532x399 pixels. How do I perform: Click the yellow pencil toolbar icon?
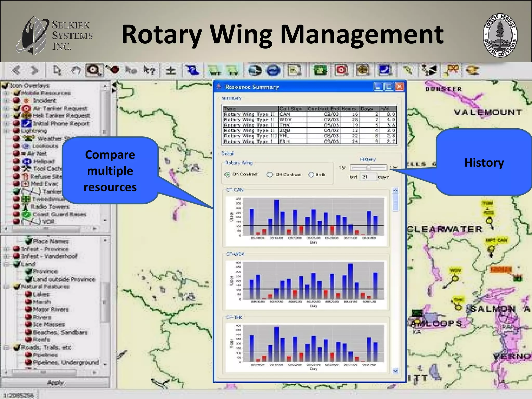408,70
